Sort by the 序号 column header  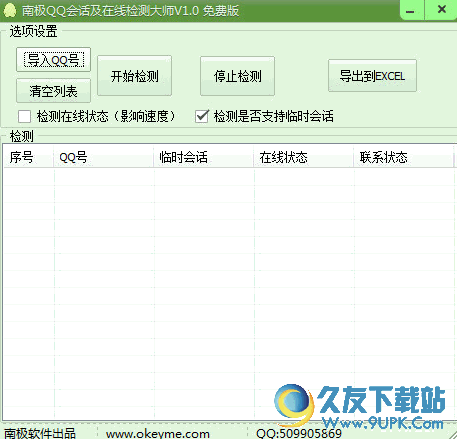28,157
